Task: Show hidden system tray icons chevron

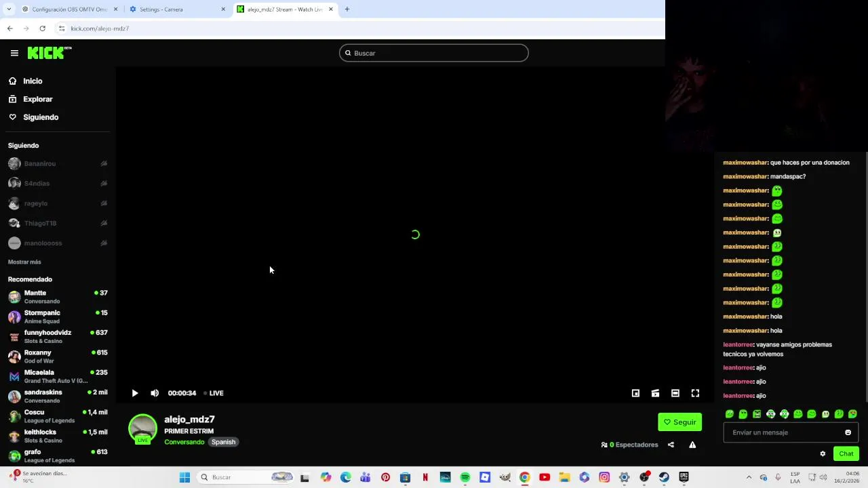Action: [x=749, y=477]
